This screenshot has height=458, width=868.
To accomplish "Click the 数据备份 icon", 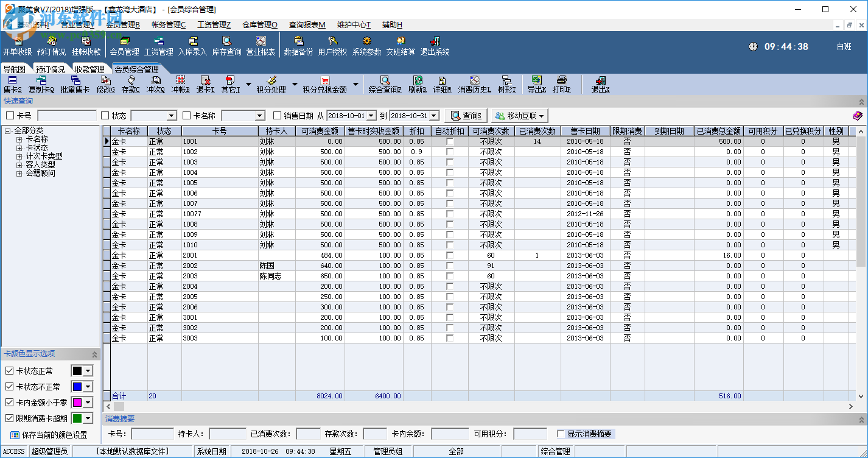I will [x=298, y=46].
